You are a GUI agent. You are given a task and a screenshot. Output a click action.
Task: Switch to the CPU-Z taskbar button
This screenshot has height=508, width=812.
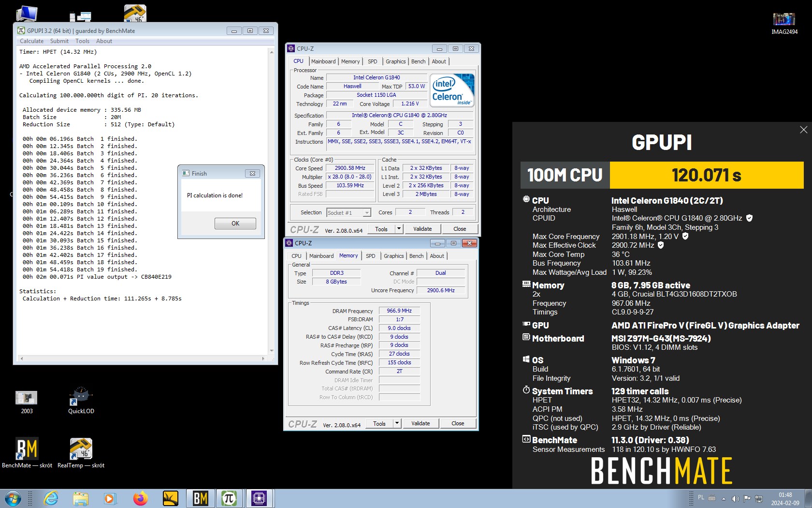click(x=259, y=498)
